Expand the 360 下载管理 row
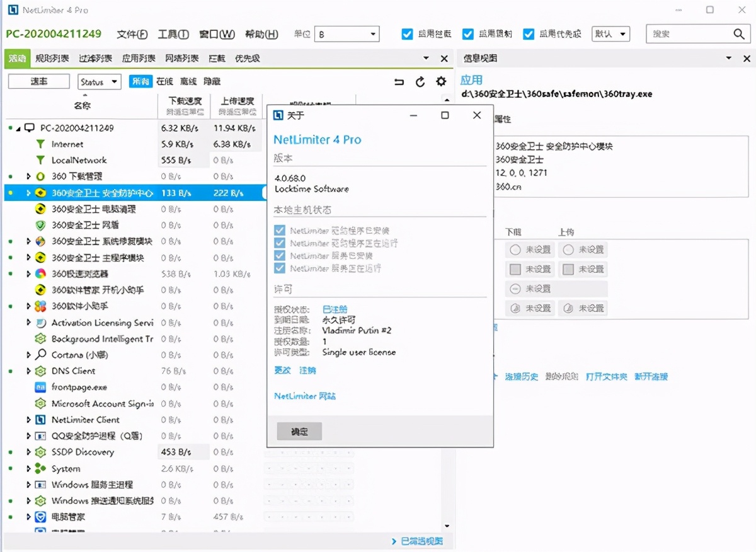This screenshot has width=756, height=552. pos(28,176)
